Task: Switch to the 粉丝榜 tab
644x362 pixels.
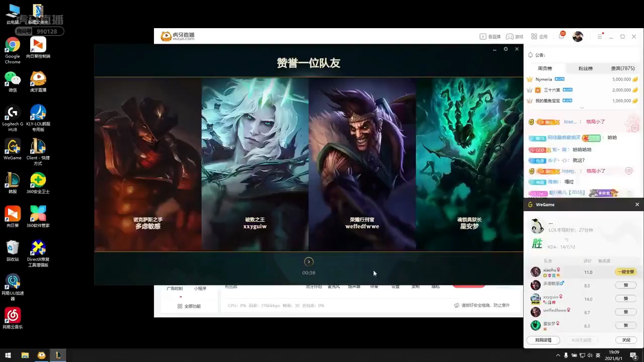Action: click(585, 68)
